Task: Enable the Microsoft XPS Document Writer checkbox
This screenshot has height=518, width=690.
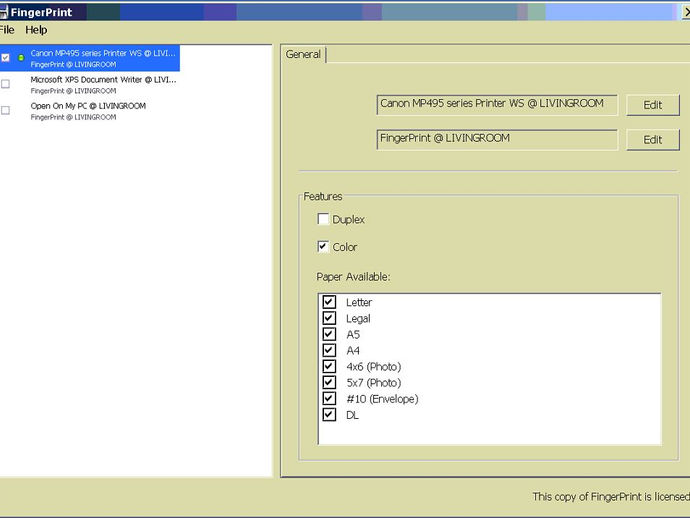Action: click(x=5, y=84)
